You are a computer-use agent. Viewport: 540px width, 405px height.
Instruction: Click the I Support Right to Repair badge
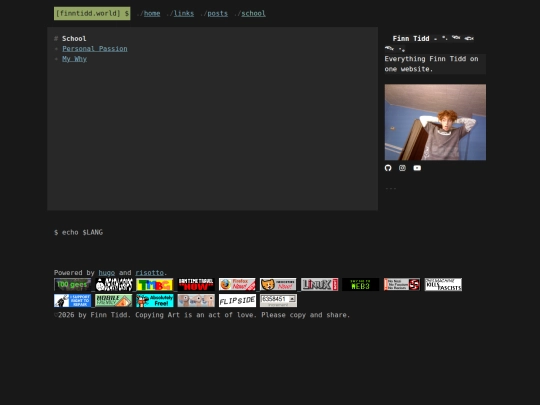(72, 301)
